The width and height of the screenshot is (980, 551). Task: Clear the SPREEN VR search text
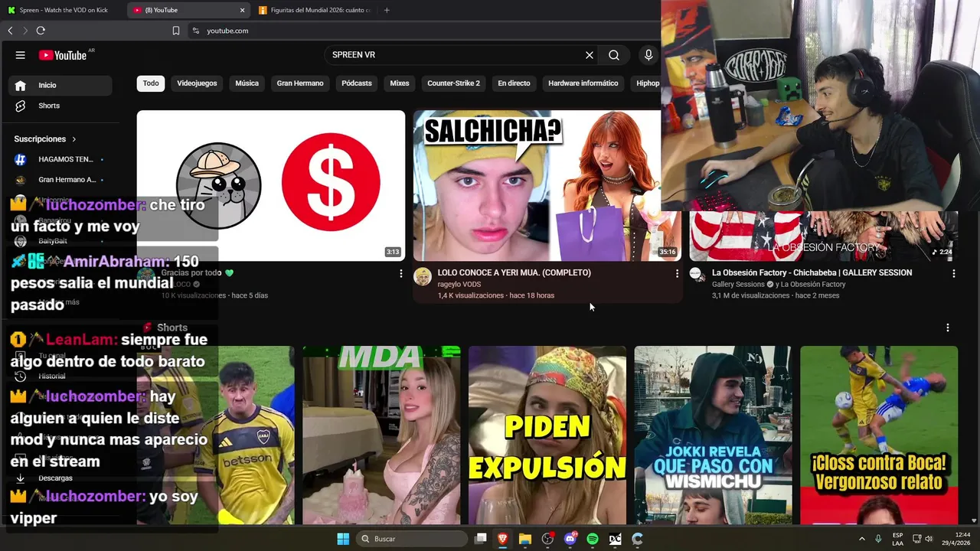coord(590,55)
